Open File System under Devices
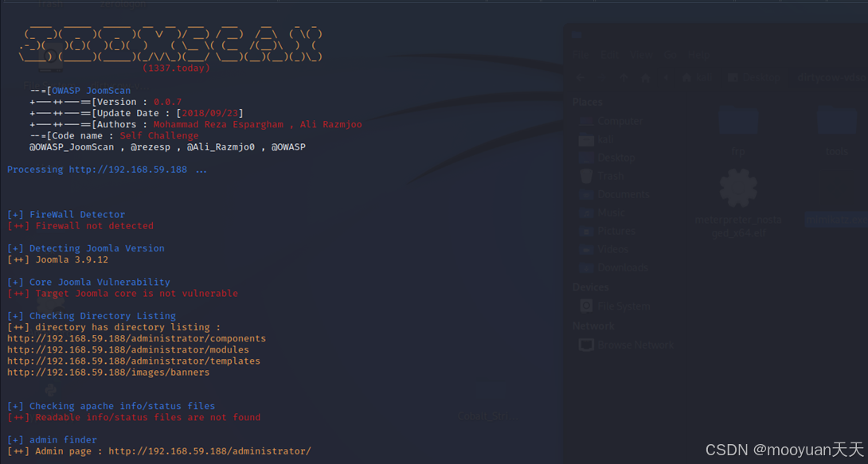The height and width of the screenshot is (464, 868). pos(615,306)
